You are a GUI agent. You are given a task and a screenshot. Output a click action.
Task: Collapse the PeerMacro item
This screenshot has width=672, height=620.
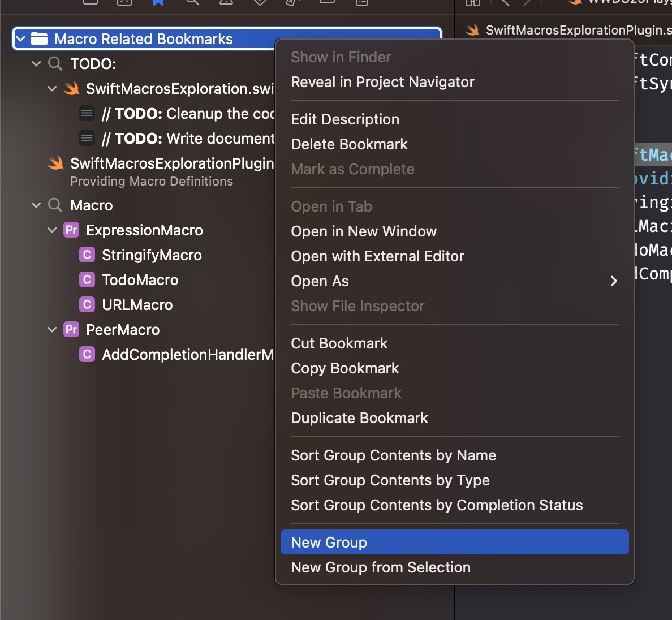pos(52,329)
